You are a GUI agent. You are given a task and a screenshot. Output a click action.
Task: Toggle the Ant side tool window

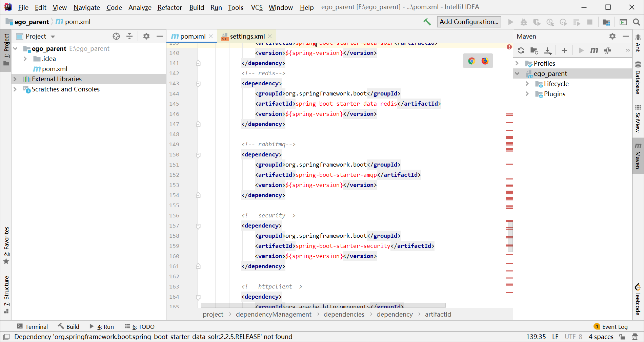coord(638,43)
